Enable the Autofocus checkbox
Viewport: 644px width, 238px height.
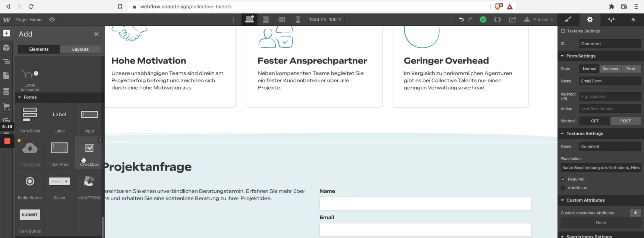[x=563, y=188]
